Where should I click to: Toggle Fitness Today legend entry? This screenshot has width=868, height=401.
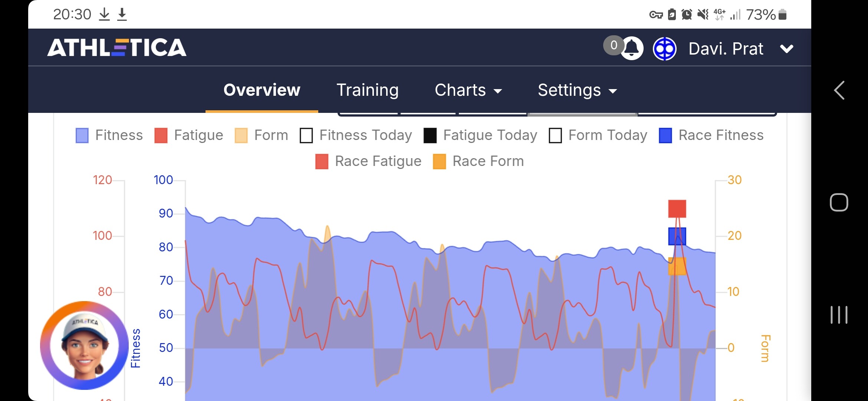pyautogui.click(x=356, y=135)
